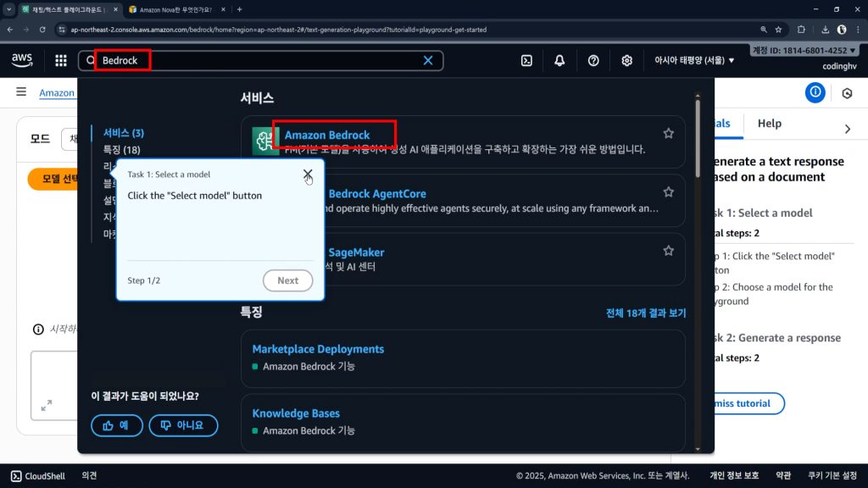Bookmark this page with the star
The image size is (868, 488).
779,30
